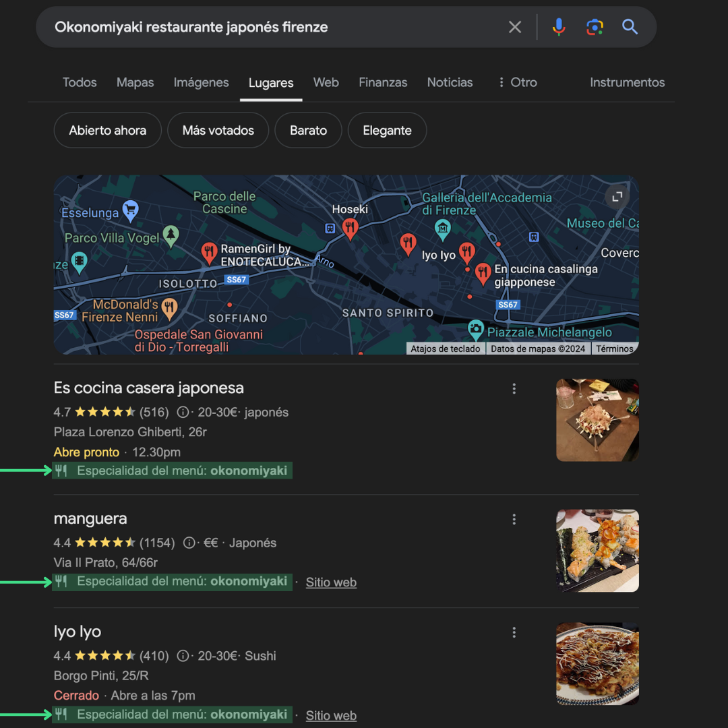Click the 'Datos de mapas ©2024' map attribution
728x728 pixels.
click(x=538, y=348)
